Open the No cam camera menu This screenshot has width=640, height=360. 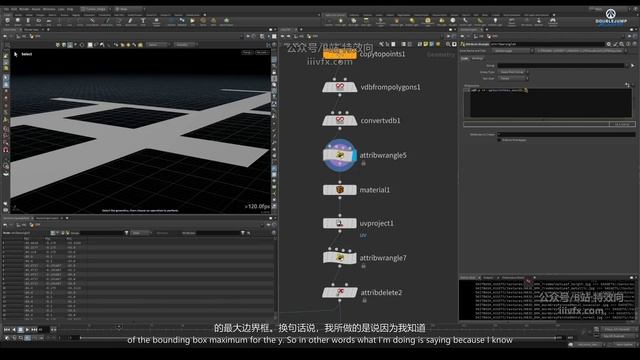point(261,52)
